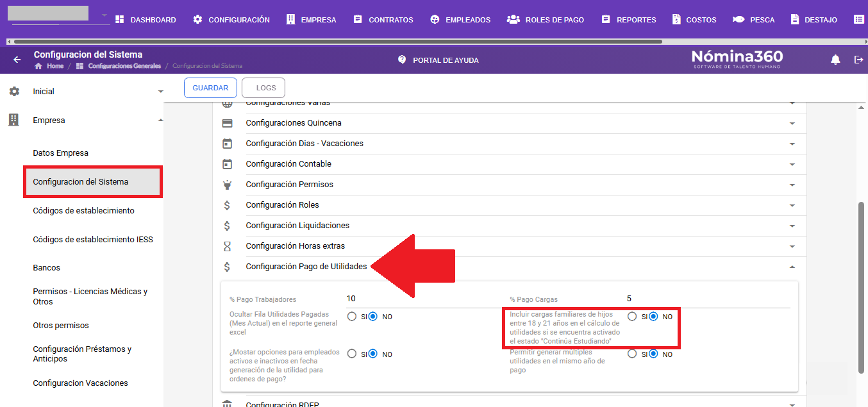Click the back arrow icon

coord(17,60)
